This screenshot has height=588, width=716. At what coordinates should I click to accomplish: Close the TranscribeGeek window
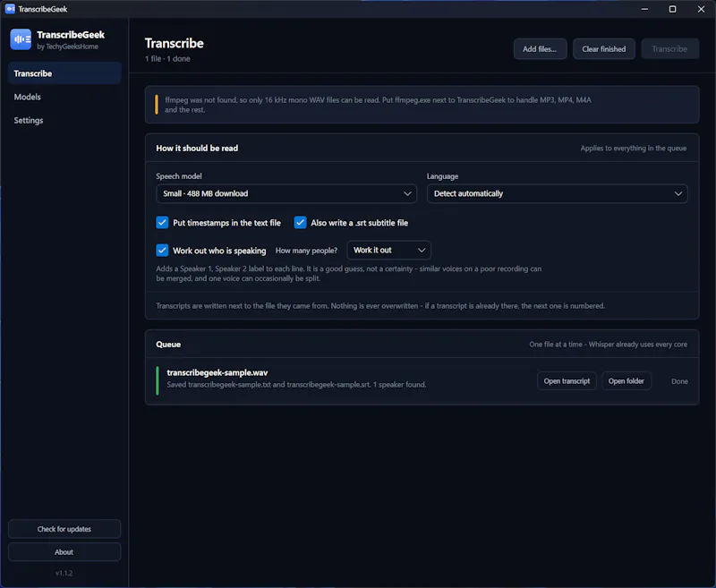pyautogui.click(x=701, y=9)
